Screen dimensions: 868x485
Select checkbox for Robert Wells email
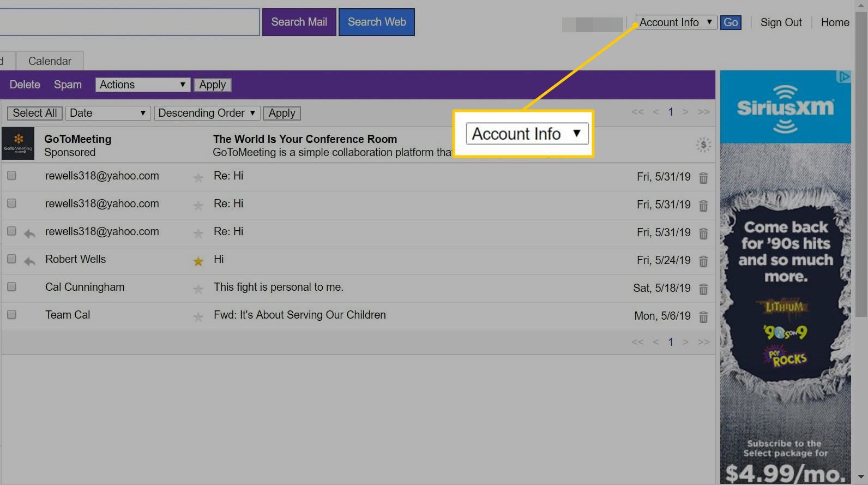click(11, 259)
